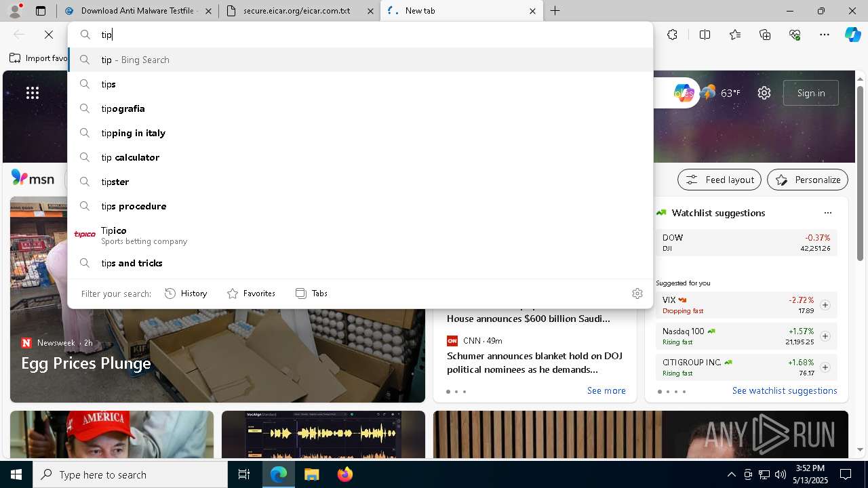The height and width of the screenshot is (488, 868).
Task: Launch Firefox from taskbar
Action: tap(345, 474)
